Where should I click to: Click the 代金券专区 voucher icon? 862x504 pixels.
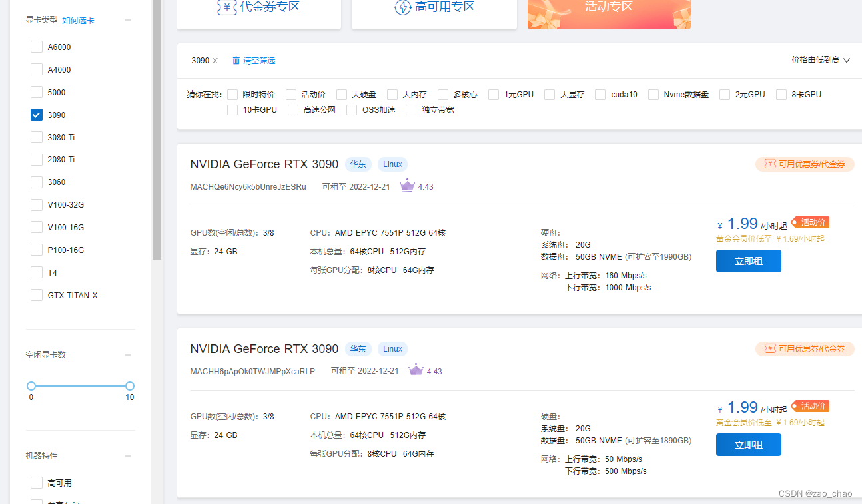[228, 7]
